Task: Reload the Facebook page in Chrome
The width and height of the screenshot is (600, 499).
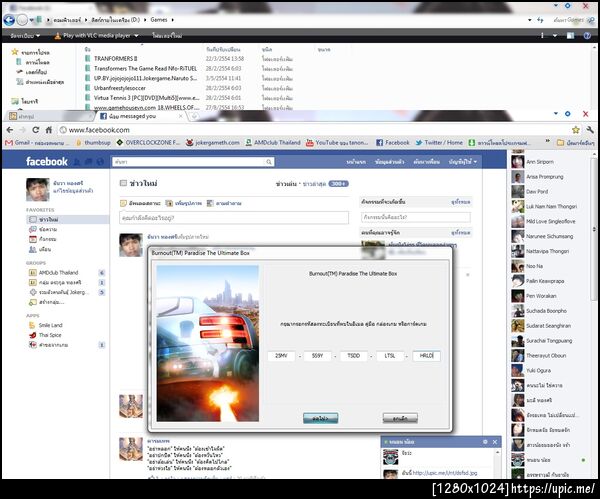Action: pos(36,130)
